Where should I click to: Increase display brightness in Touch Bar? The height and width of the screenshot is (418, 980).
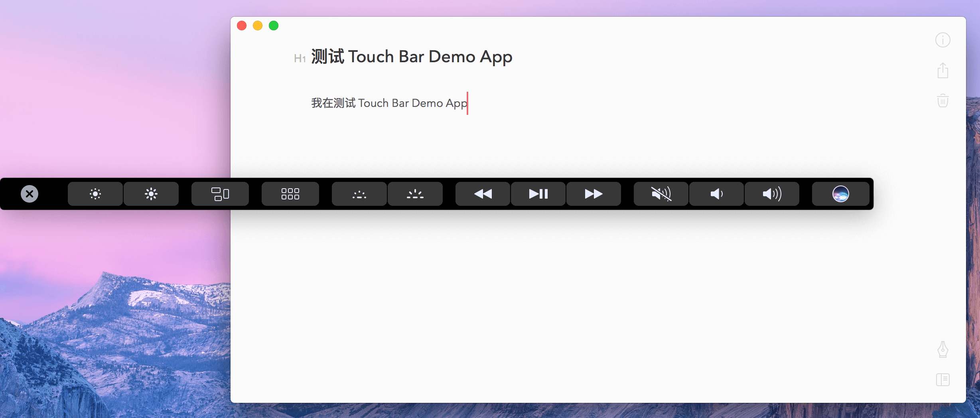click(151, 194)
